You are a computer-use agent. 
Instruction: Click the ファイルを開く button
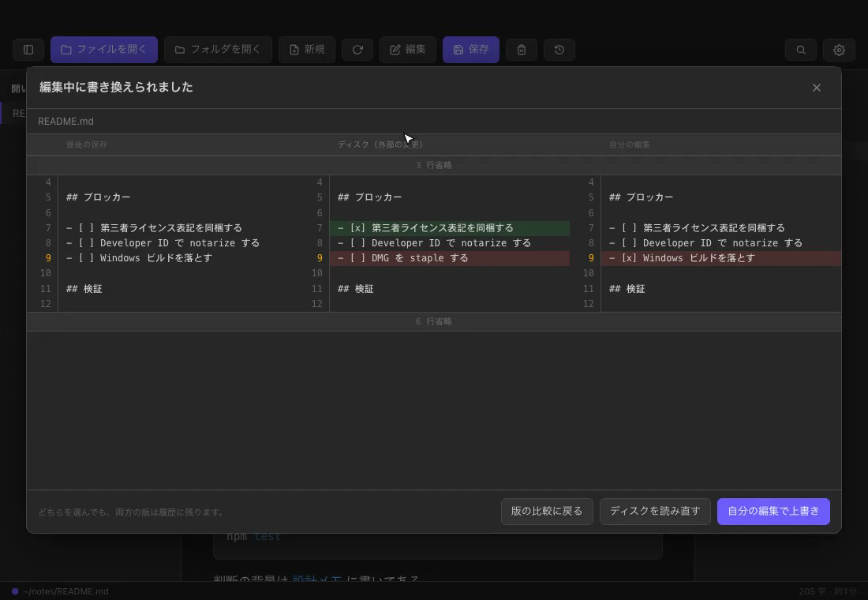(104, 50)
